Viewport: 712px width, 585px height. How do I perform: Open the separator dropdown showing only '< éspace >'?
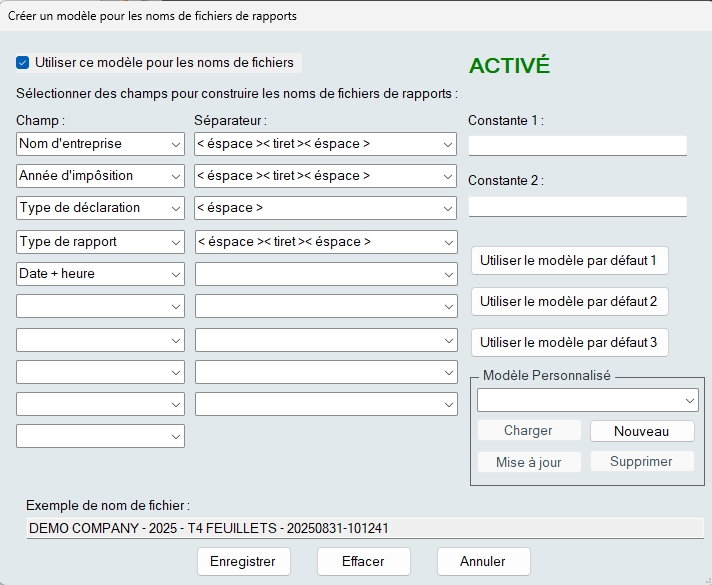[325, 208]
